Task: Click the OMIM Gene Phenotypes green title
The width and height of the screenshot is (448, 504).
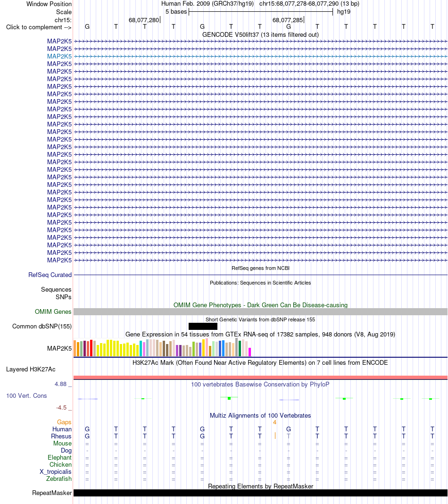Action: click(260, 305)
